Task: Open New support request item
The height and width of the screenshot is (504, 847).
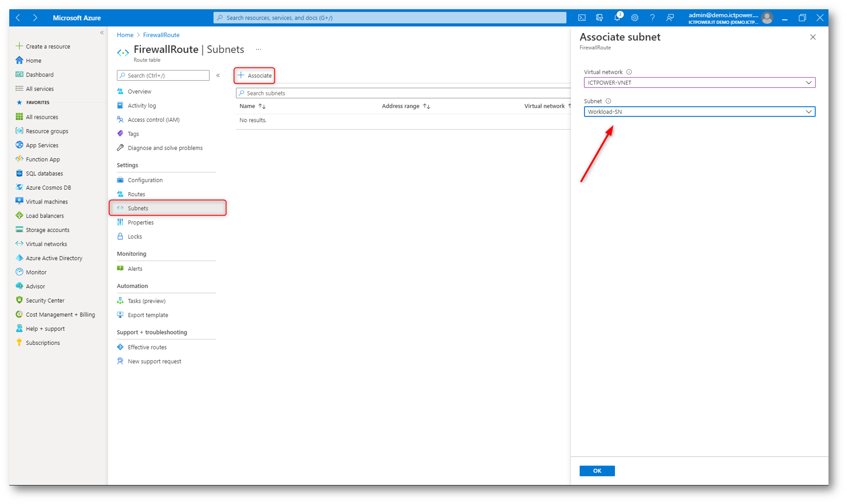Action: point(154,361)
